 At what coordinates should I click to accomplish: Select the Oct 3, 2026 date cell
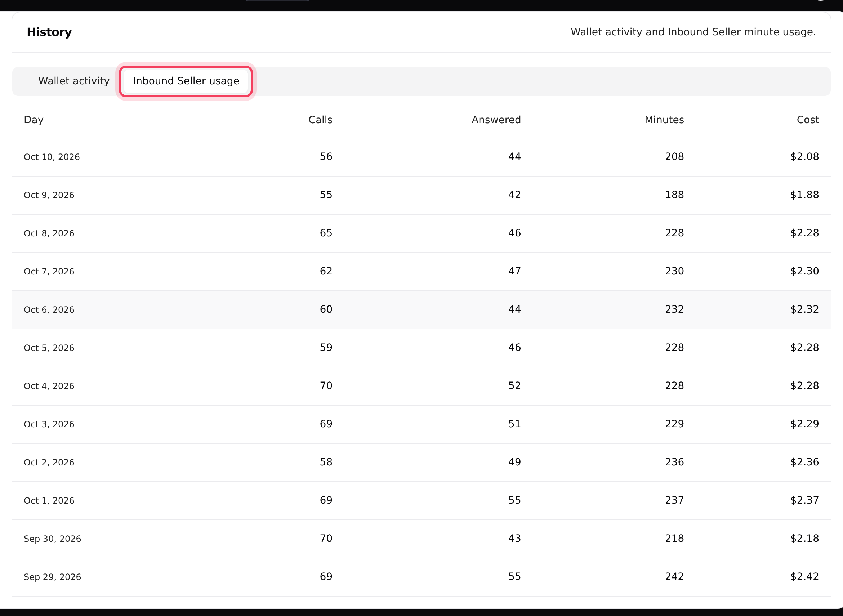click(x=49, y=424)
